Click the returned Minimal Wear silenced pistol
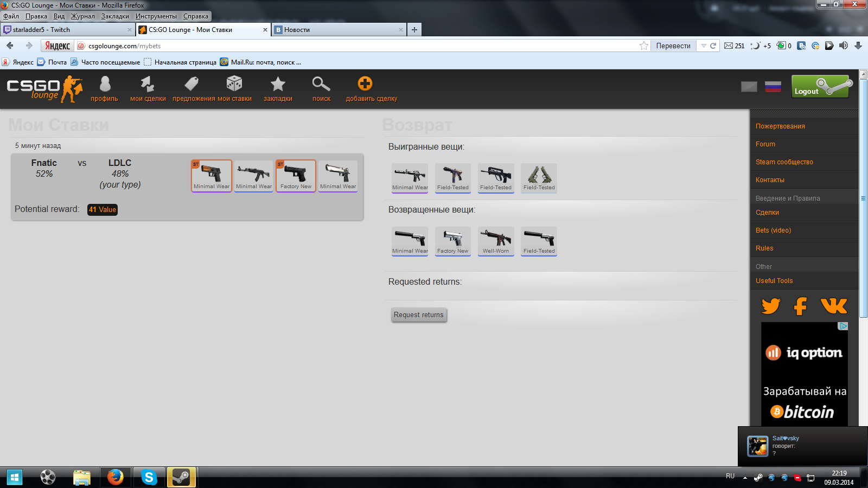868x488 pixels. (x=410, y=241)
